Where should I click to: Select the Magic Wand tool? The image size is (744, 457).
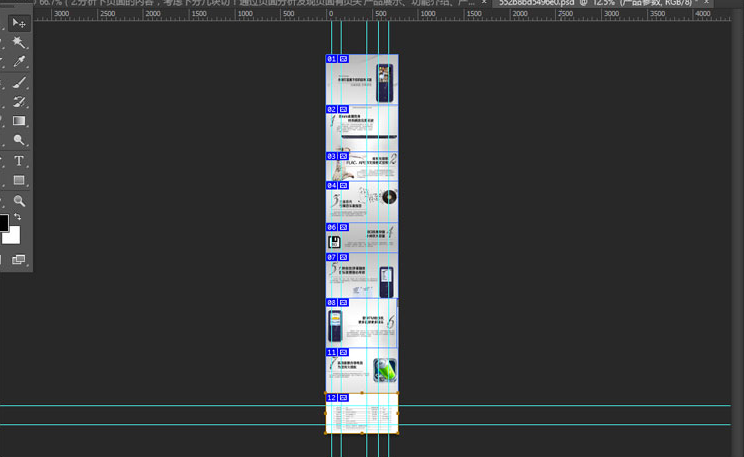[19, 43]
